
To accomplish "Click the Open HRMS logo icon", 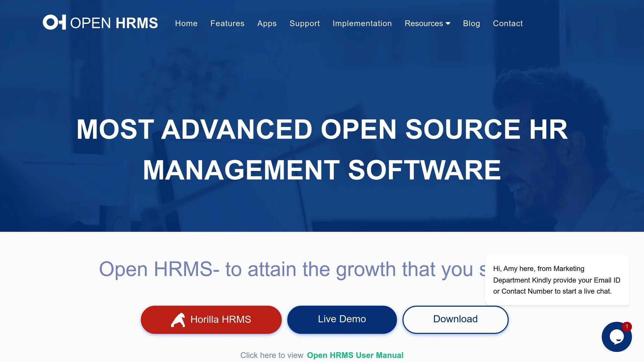I will tap(54, 23).
